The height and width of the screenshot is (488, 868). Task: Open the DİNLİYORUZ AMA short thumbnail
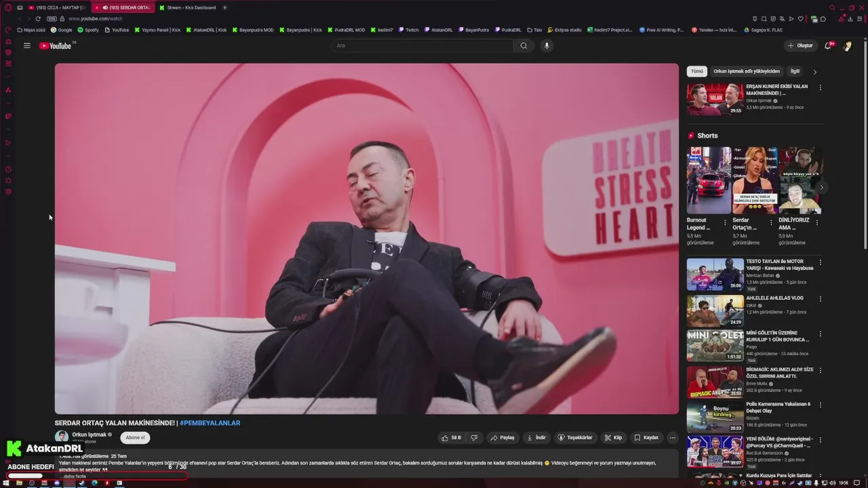click(800, 180)
